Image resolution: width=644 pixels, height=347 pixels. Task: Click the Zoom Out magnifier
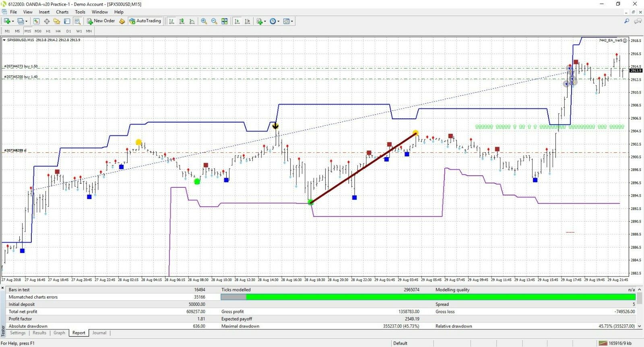[x=214, y=21]
